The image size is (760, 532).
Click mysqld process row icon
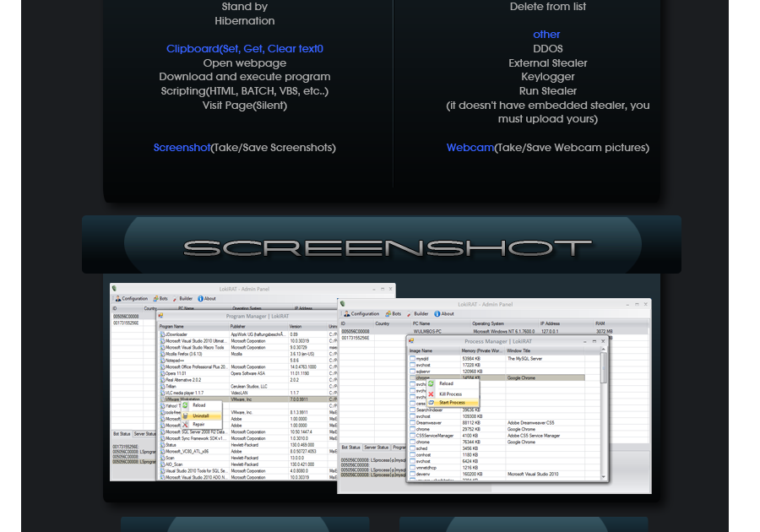[412, 359]
